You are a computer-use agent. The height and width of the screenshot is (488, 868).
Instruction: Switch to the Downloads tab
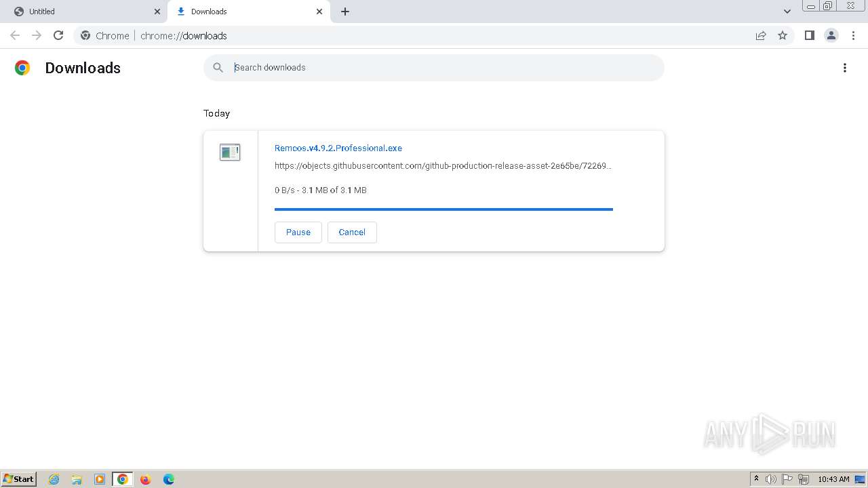pos(249,12)
